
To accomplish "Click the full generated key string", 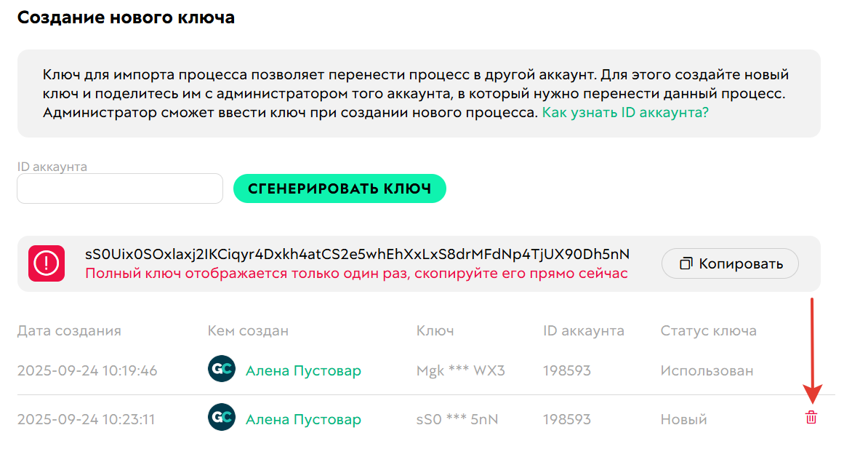I will tap(357, 254).
